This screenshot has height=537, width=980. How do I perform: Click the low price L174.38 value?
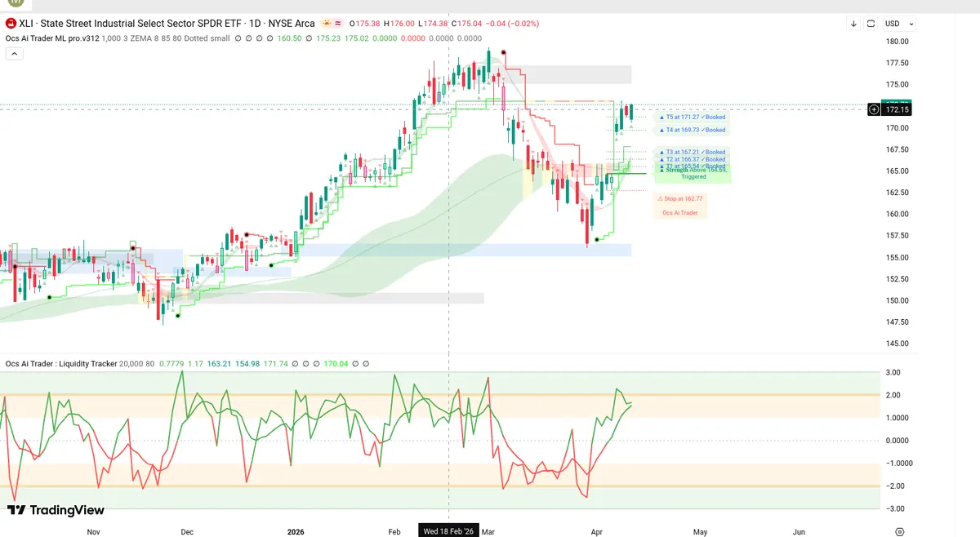pyautogui.click(x=433, y=24)
